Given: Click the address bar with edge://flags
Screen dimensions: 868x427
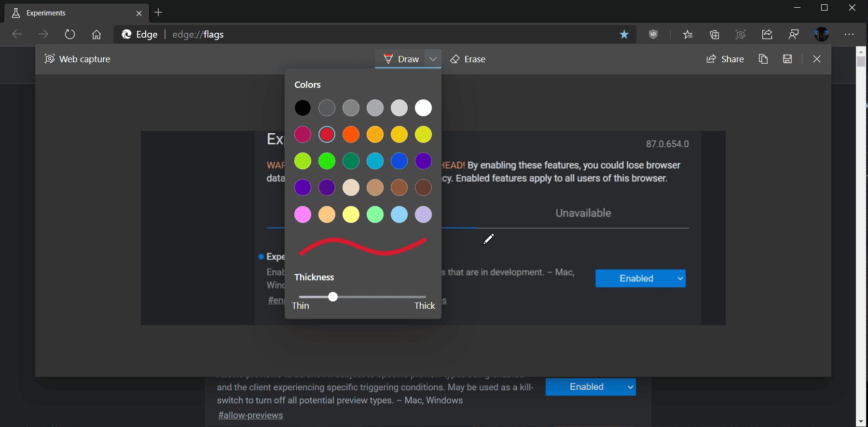Looking at the screenshot, I should [x=374, y=34].
